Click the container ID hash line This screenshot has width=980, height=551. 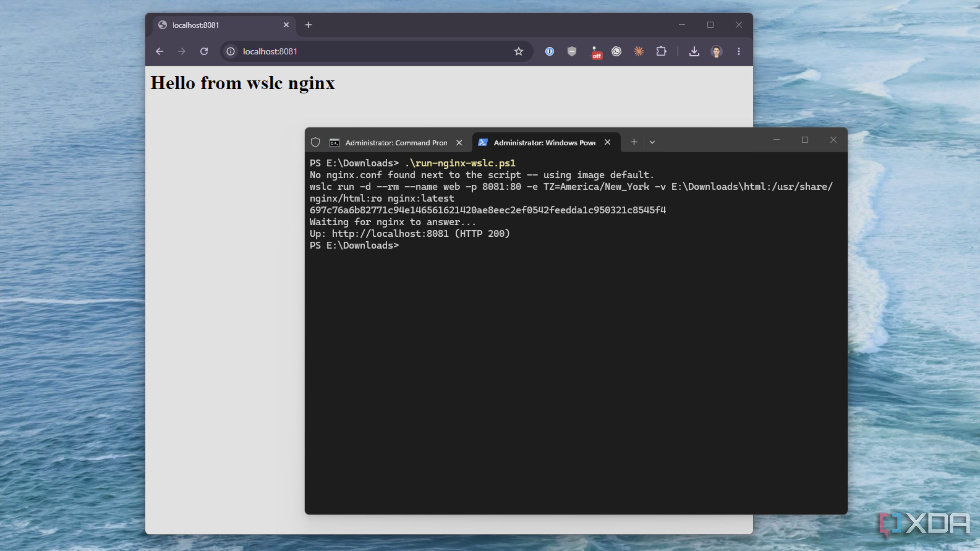488,210
